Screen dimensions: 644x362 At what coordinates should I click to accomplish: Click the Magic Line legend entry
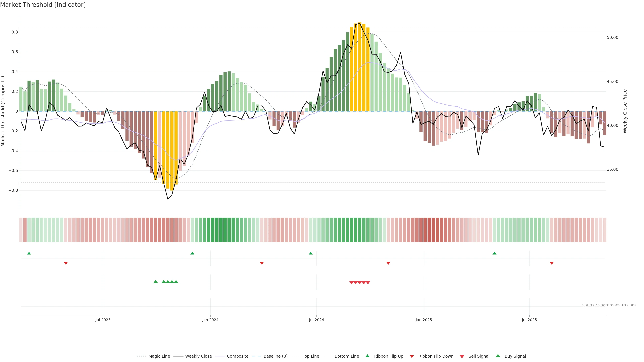[x=159, y=356]
